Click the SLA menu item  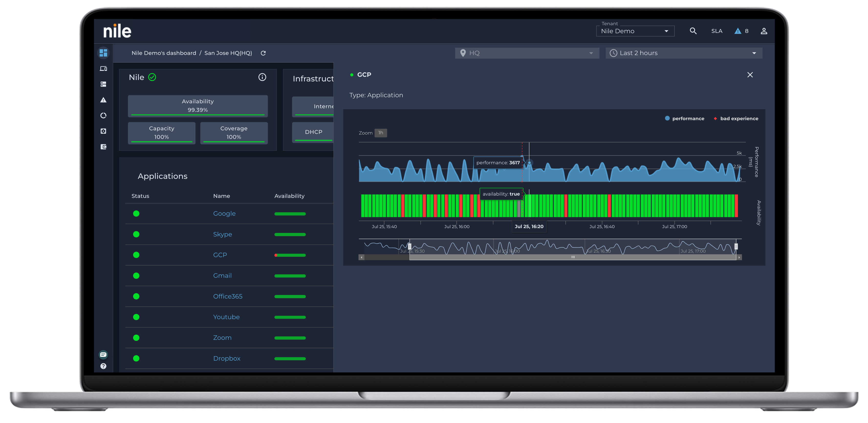(x=716, y=31)
